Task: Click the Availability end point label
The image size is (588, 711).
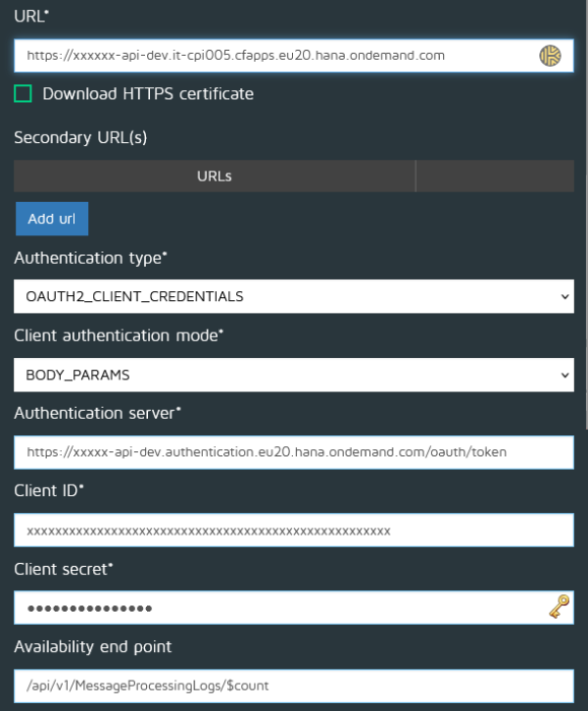Action: pyautogui.click(x=95, y=646)
